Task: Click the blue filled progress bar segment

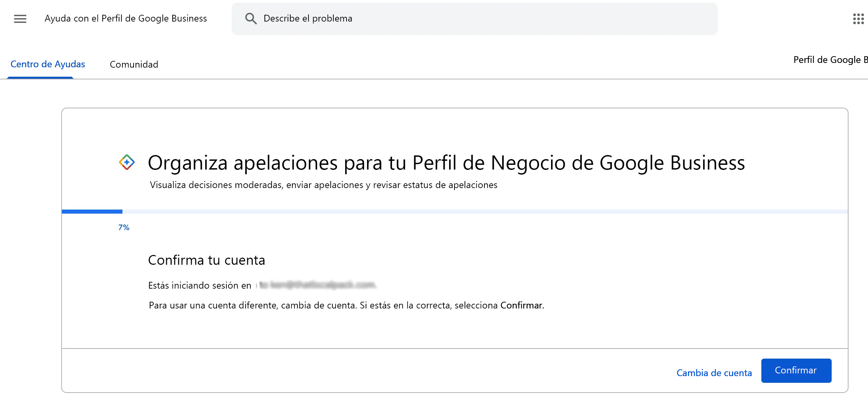Action: pos(92,212)
